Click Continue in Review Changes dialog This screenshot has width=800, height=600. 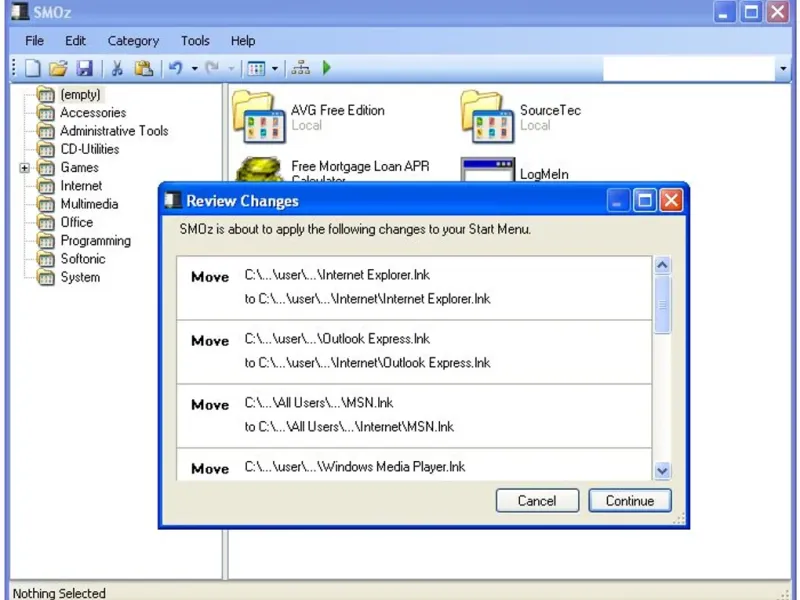click(630, 501)
